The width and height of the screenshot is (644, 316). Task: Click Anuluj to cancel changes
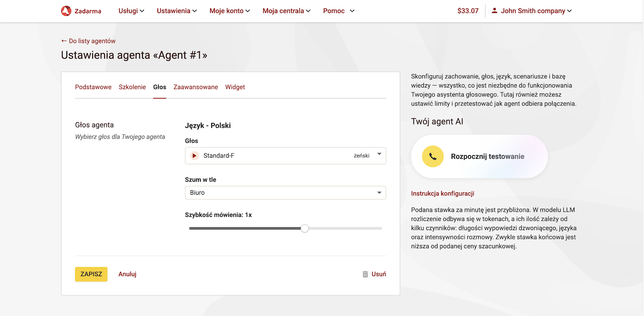pyautogui.click(x=127, y=274)
